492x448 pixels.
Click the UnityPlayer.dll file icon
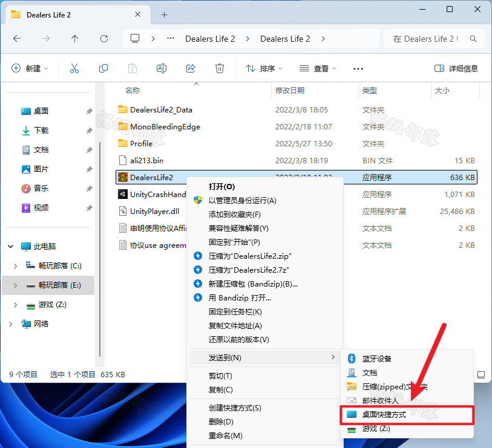tap(122, 211)
